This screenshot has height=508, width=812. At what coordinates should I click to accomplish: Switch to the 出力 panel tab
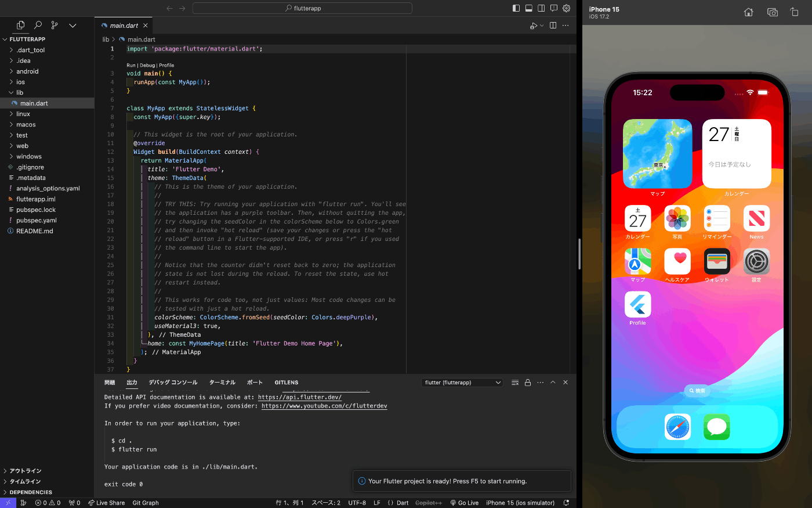click(x=132, y=383)
